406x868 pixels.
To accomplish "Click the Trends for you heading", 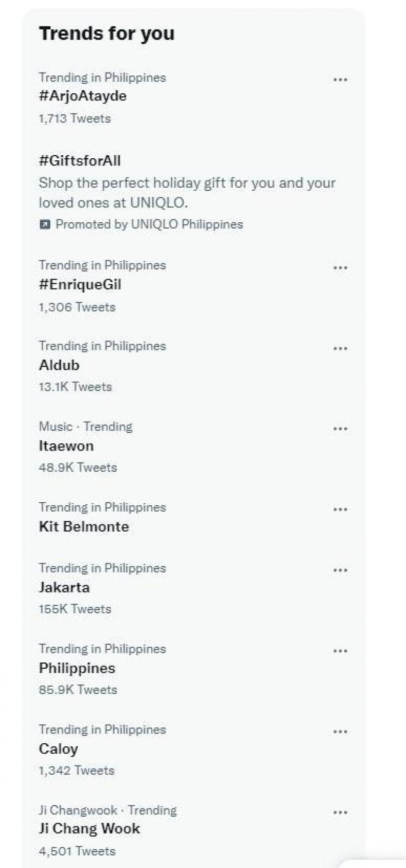I will (x=107, y=33).
